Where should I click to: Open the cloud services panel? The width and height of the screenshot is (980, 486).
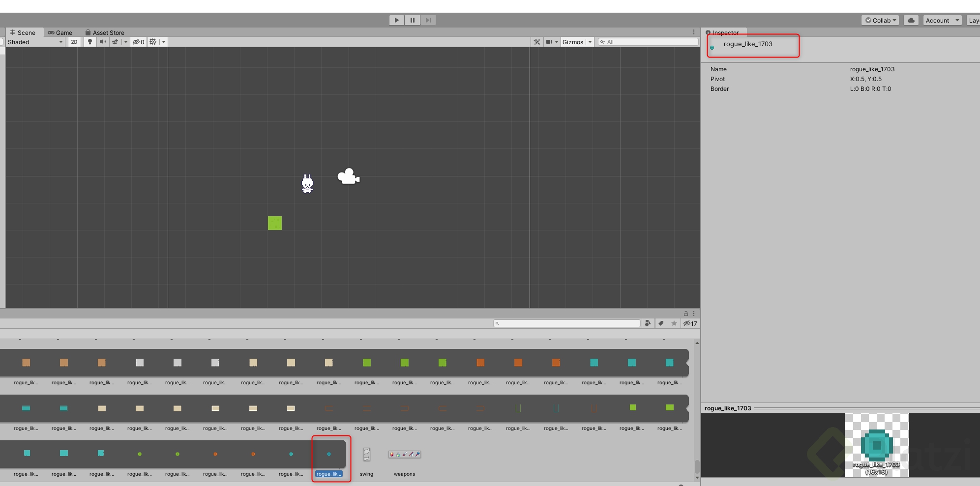tap(911, 20)
